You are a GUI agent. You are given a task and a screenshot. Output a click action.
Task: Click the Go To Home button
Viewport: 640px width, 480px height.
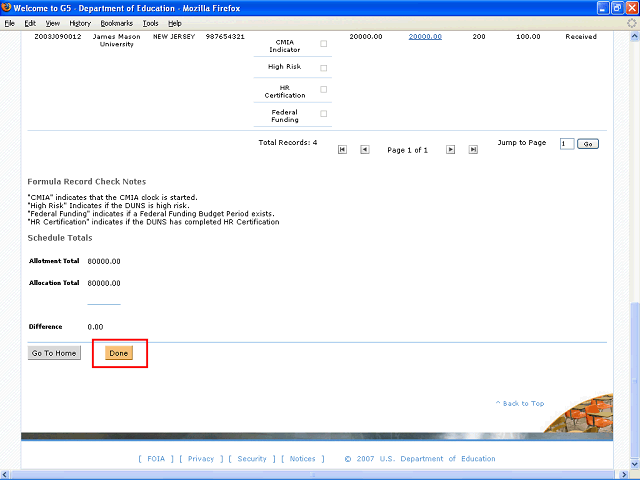[54, 353]
